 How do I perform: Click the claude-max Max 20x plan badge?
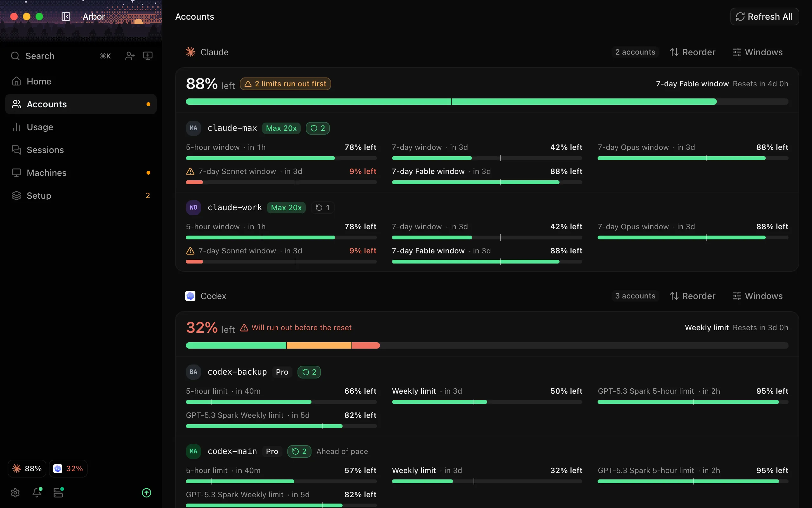point(281,128)
